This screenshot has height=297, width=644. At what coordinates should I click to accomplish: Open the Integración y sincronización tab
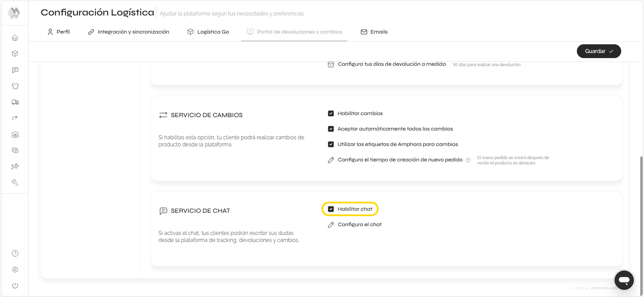(x=129, y=32)
